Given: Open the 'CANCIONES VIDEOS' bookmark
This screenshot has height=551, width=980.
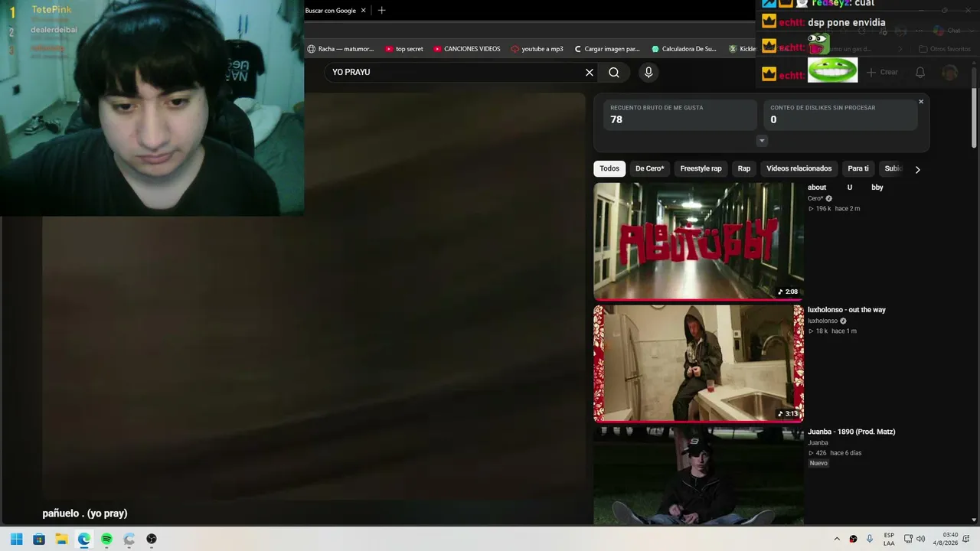Looking at the screenshot, I should pos(467,49).
